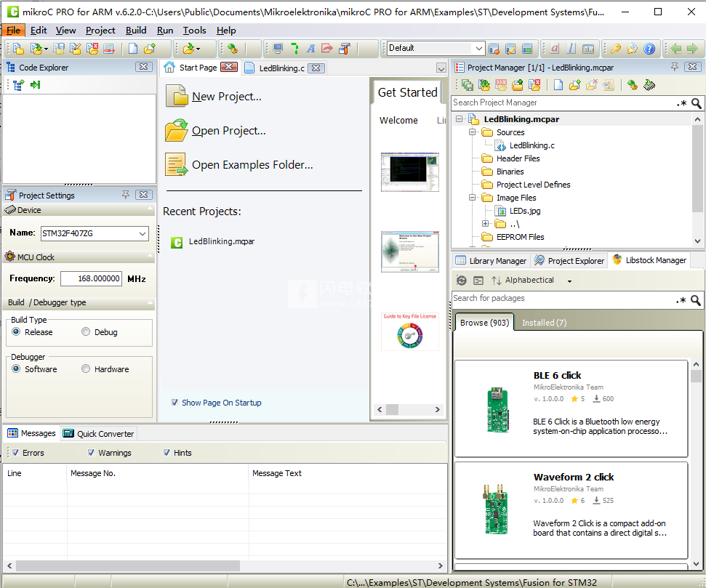Open the editor tabs list dropdown arrow

441,68
